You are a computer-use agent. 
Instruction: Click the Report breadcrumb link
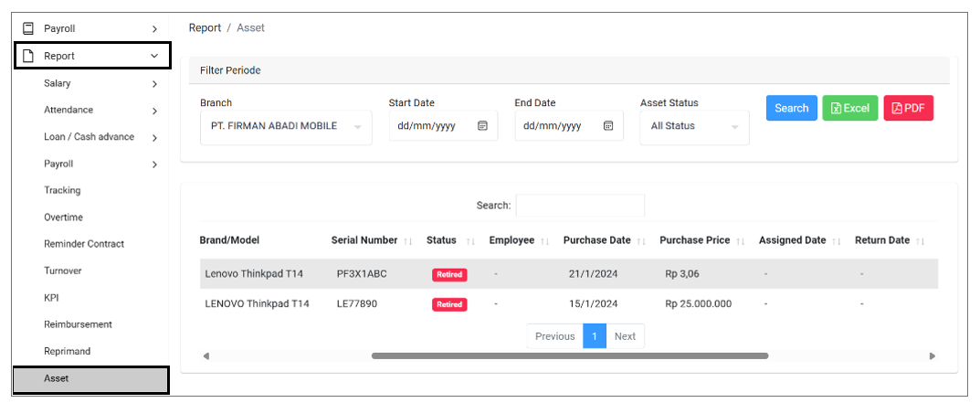(x=205, y=28)
